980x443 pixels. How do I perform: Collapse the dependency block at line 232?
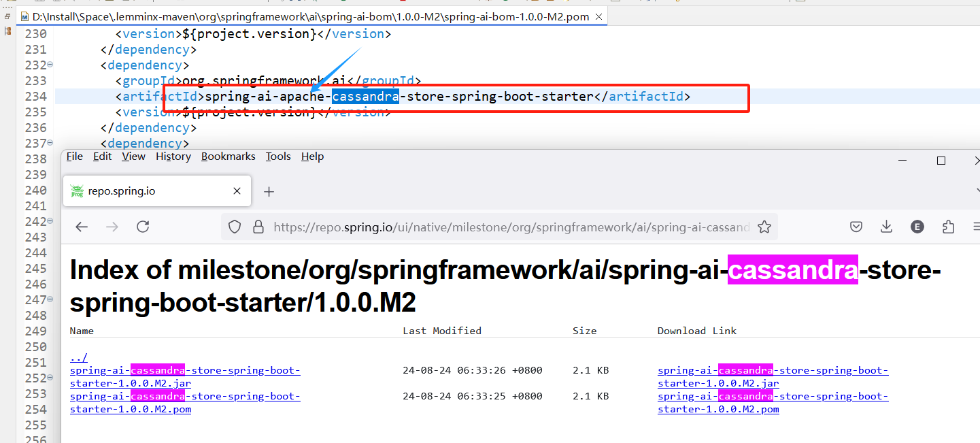pos(50,65)
